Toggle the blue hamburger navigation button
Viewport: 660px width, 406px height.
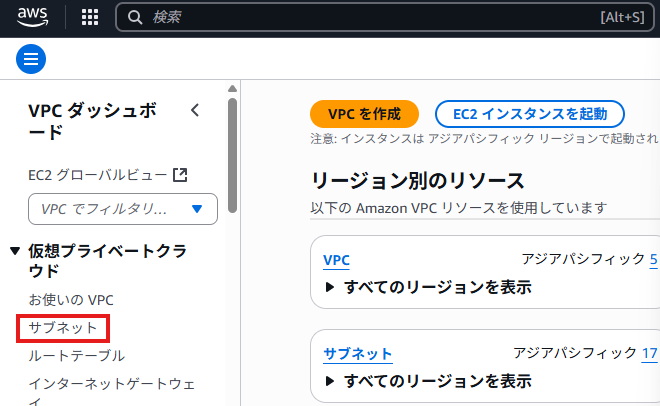click(x=31, y=59)
